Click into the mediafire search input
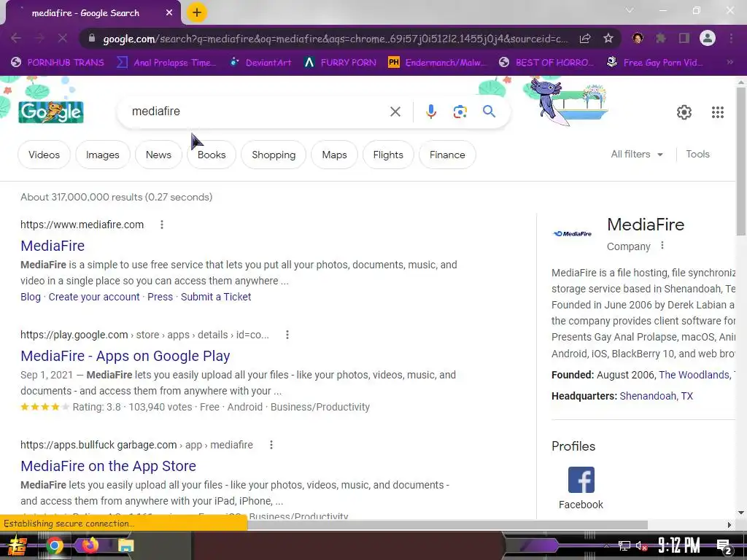 [258, 112]
